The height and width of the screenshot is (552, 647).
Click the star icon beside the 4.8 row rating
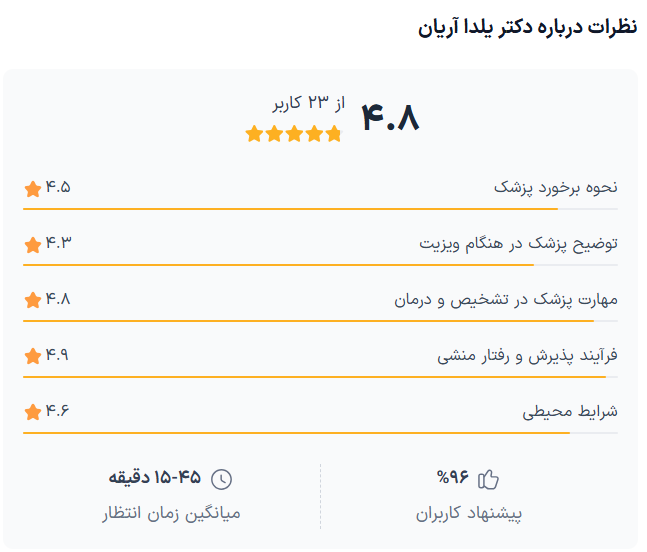pyautogui.click(x=32, y=300)
